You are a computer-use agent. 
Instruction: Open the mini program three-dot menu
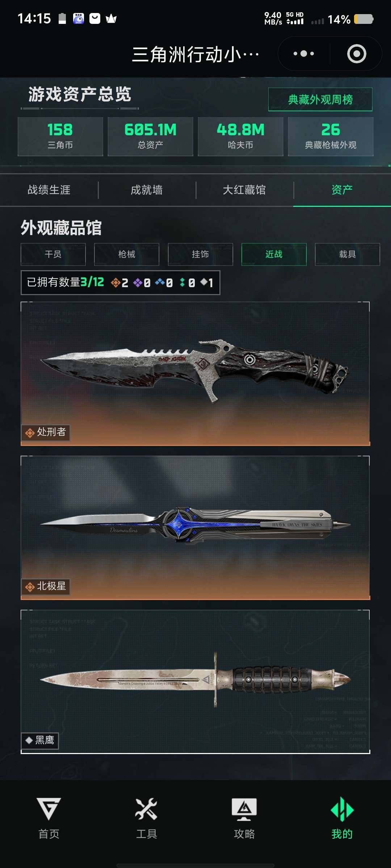click(x=304, y=54)
